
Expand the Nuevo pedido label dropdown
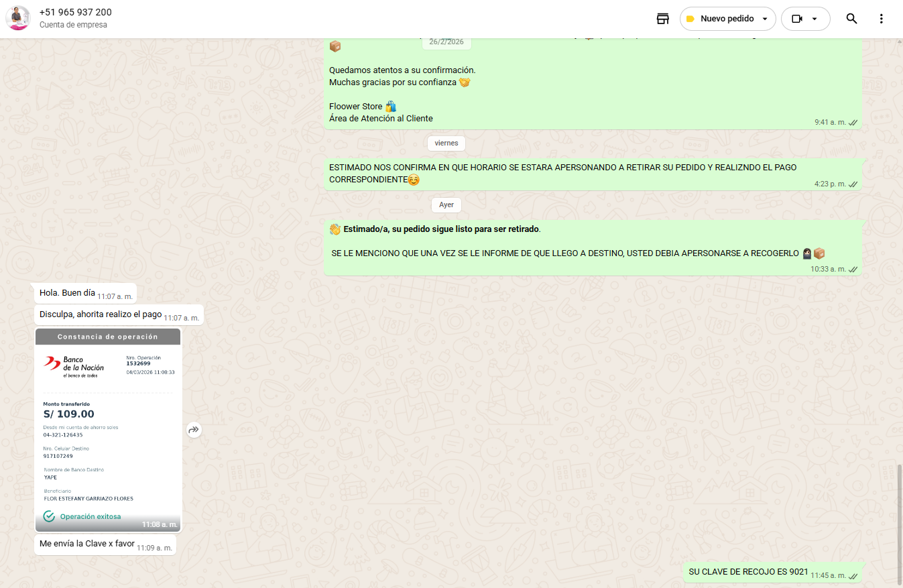click(x=765, y=19)
